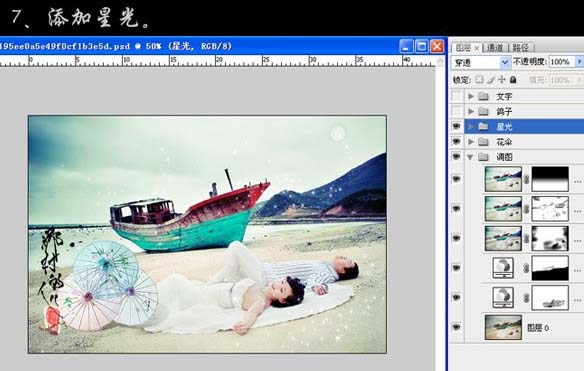
Task: Click the 星光 folder icon
Action: coord(483,127)
